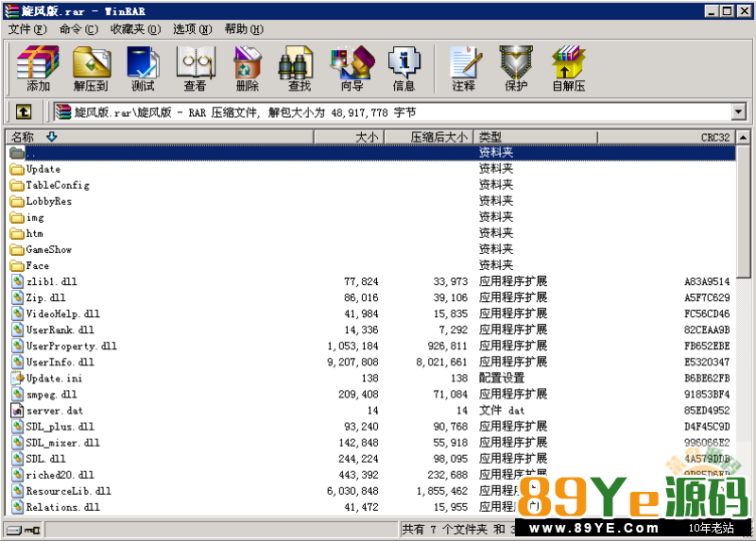Select the TableConfig folder icon
756x541 pixels.
point(17,185)
